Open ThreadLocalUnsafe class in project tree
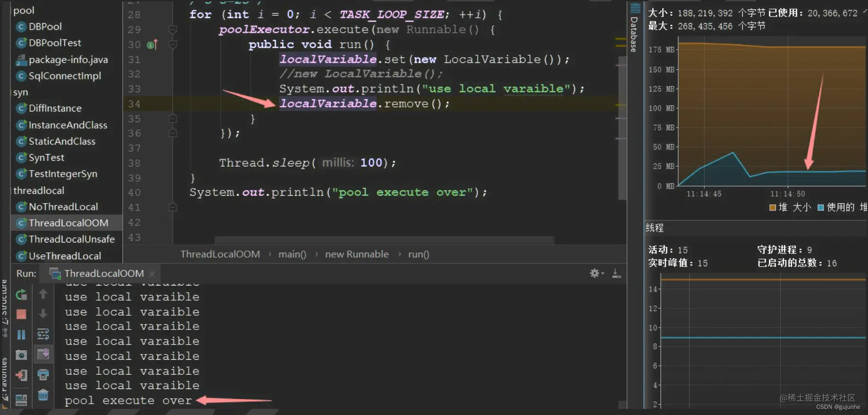Image resolution: width=868 pixels, height=415 pixels. tap(71, 239)
